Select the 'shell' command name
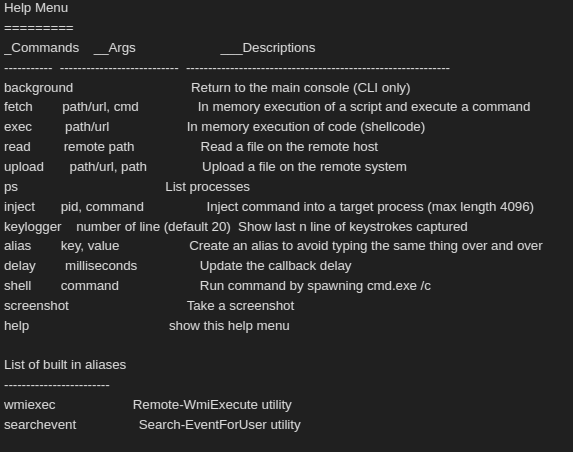Screen dimensions: 573x452 click(18, 286)
